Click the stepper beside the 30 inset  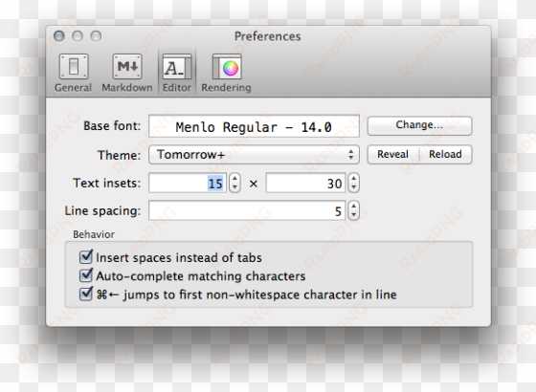(353, 183)
